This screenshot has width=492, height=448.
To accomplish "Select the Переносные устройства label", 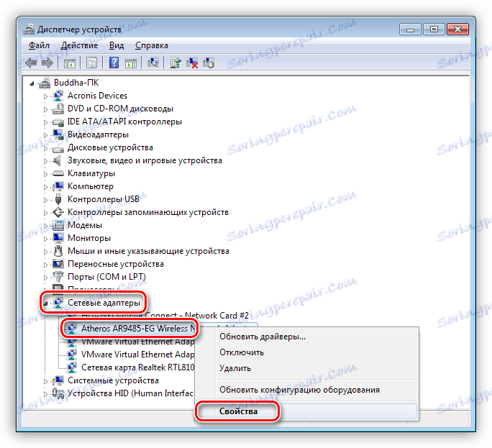I will [x=116, y=264].
